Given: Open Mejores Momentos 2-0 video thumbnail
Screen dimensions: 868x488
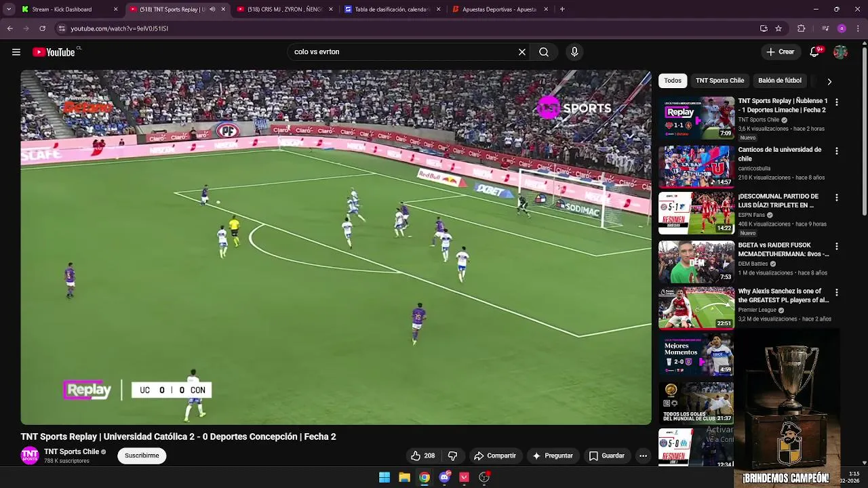Looking at the screenshot, I should pos(696,354).
